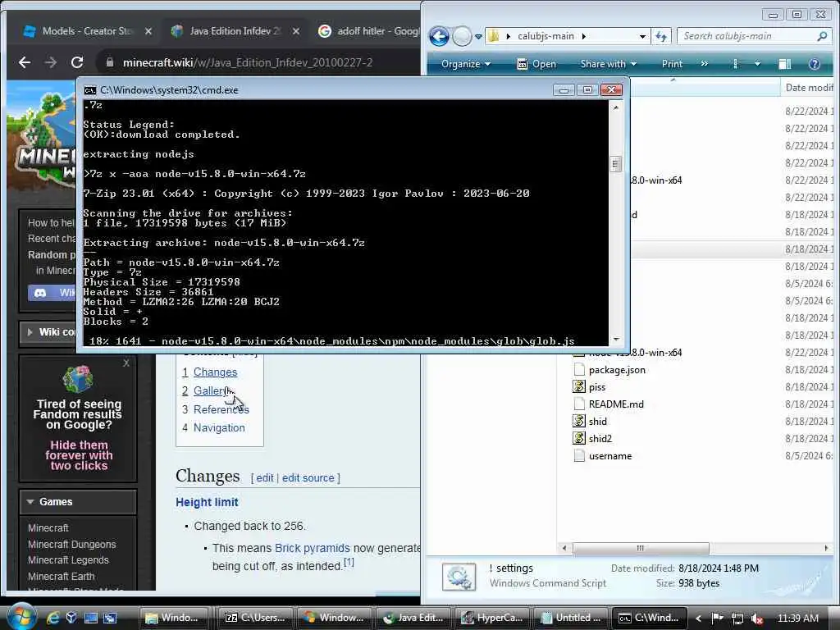Click the Explorer scrollbar right arrow
840x630 pixels.
pos(826,548)
